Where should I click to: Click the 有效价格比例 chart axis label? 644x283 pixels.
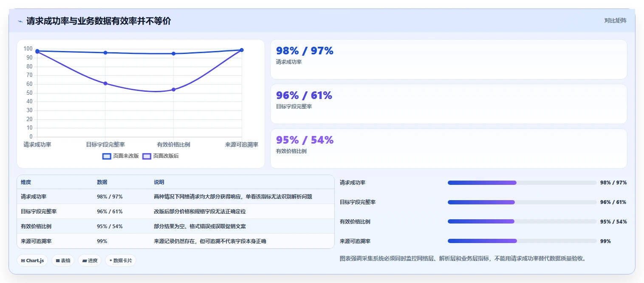coord(173,144)
